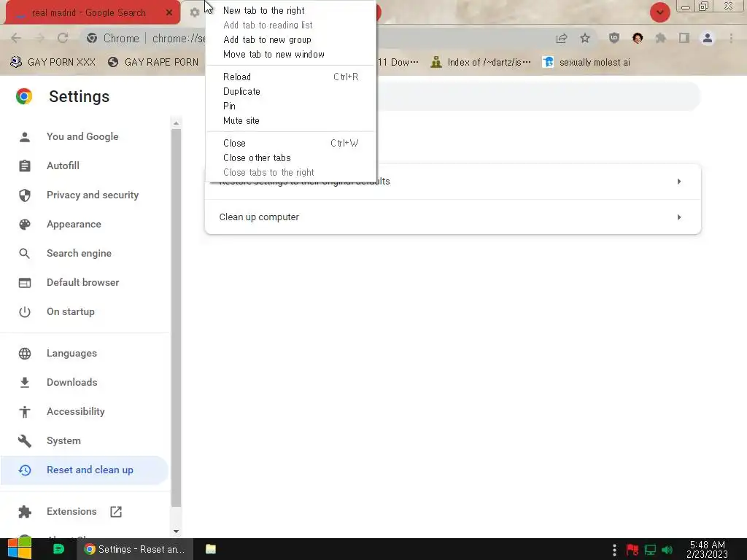
Task: Click the volume speaker tray icon
Action: coord(667,550)
